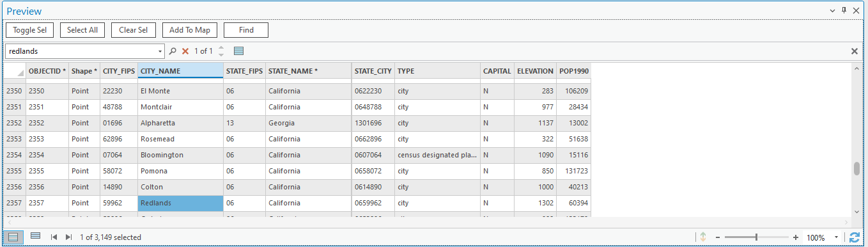Sort by OBJECTID column header
The height and width of the screenshot is (247, 868).
[47, 71]
